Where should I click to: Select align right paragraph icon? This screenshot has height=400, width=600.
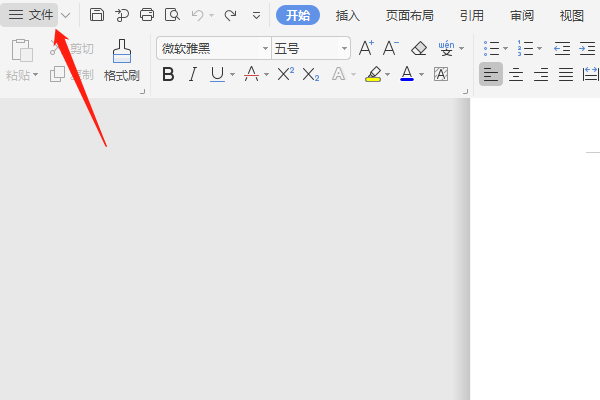pos(541,74)
